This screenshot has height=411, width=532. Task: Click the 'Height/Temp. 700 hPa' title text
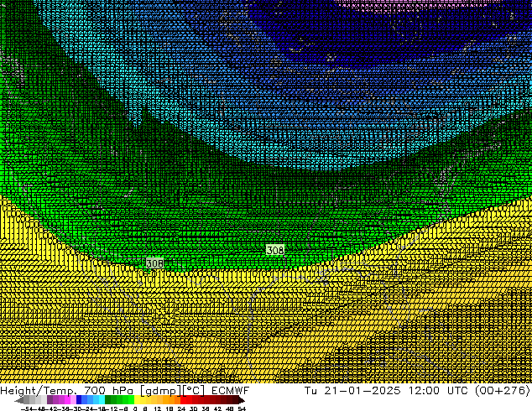click(66, 391)
